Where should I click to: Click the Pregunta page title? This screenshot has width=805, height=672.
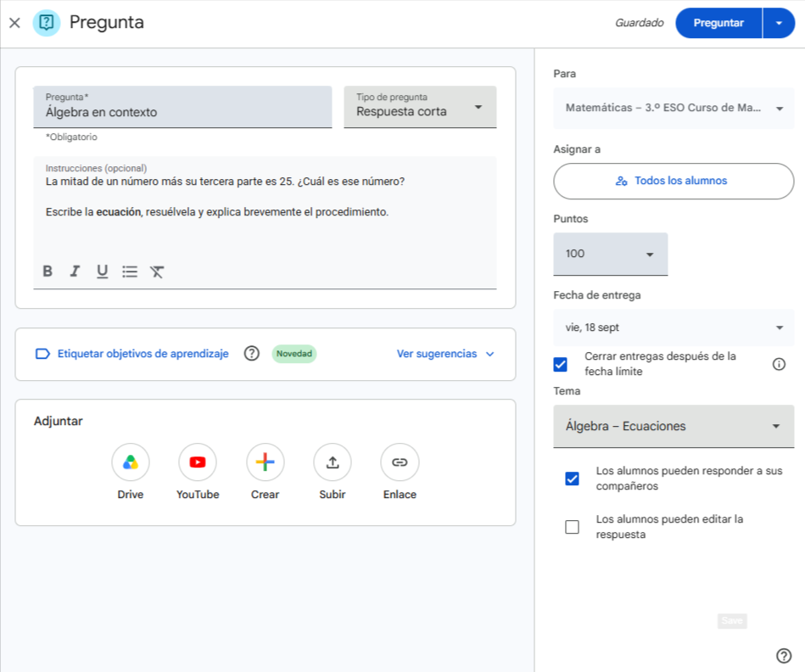pyautogui.click(x=107, y=23)
